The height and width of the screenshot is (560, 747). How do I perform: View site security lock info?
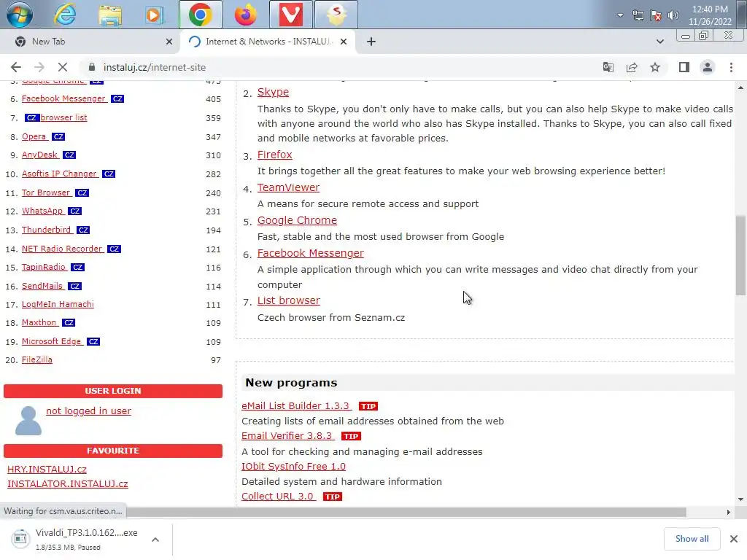[92, 67]
